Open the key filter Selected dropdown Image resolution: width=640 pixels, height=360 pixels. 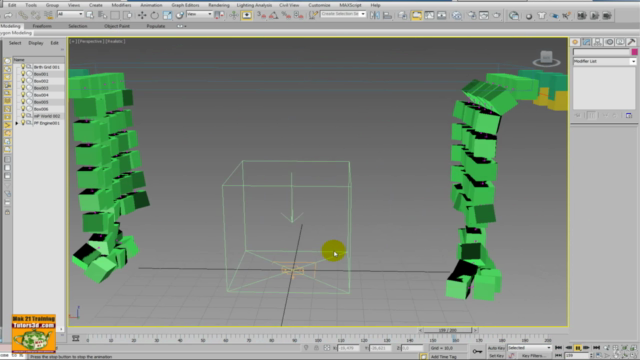coord(529,348)
